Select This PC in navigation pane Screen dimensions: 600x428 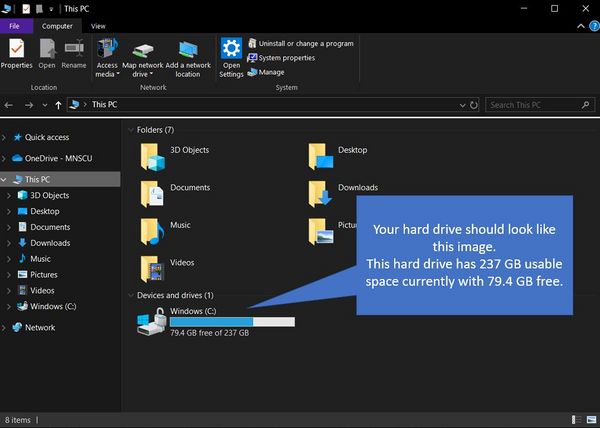click(37, 179)
